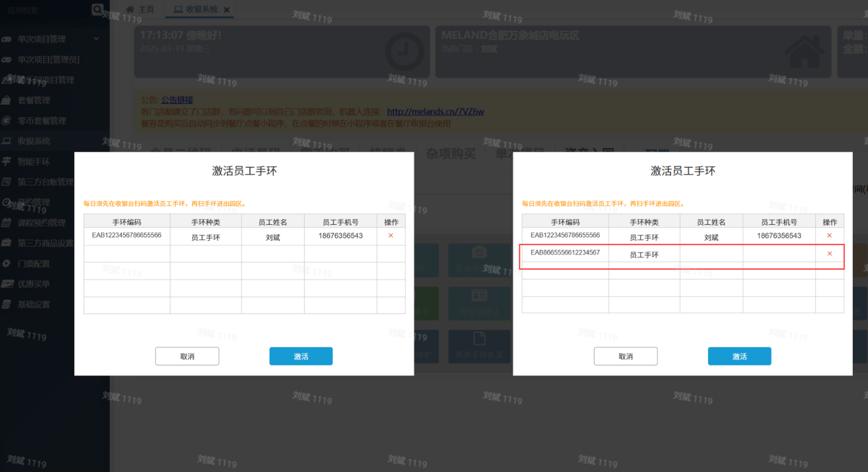Delete wristband EAB8665556612234567 row with red X

click(x=829, y=254)
